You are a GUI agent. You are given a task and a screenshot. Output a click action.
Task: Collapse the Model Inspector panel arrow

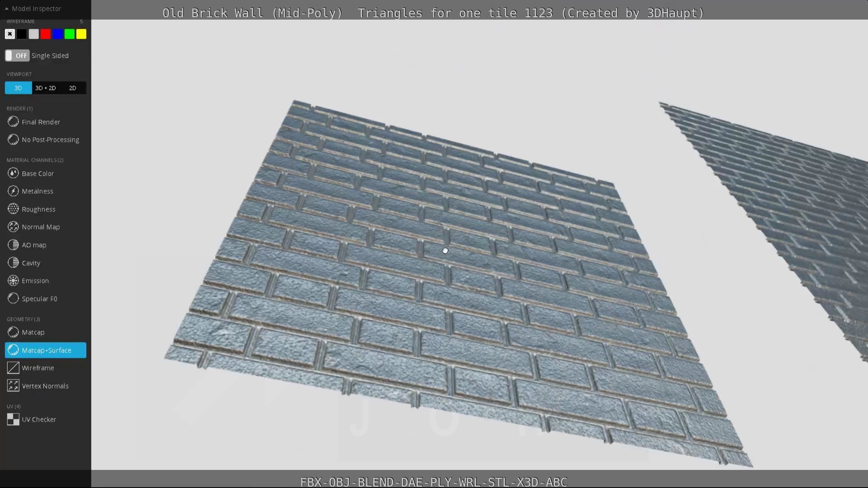tap(6, 9)
